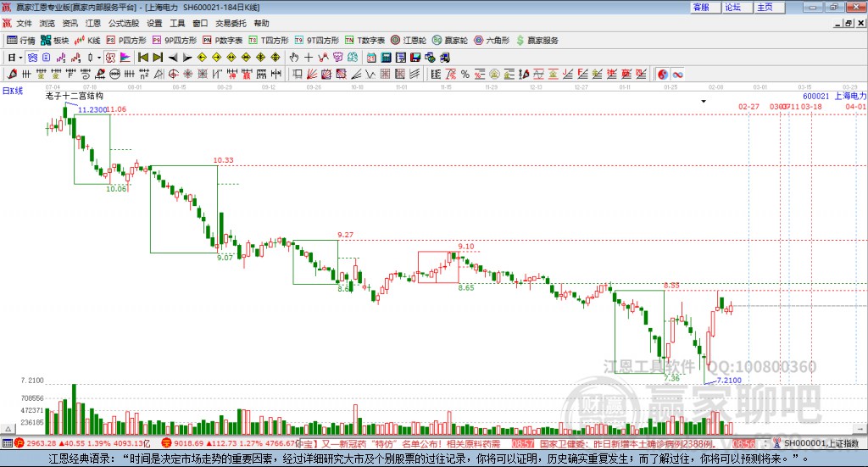Open the T四方形 tool
The image size is (868, 467).
pos(269,41)
